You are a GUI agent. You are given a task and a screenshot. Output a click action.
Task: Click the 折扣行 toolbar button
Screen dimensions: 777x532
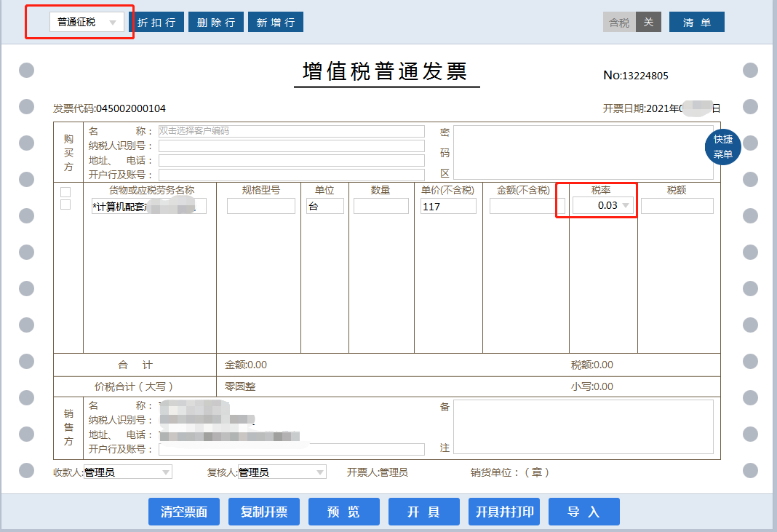tap(156, 23)
